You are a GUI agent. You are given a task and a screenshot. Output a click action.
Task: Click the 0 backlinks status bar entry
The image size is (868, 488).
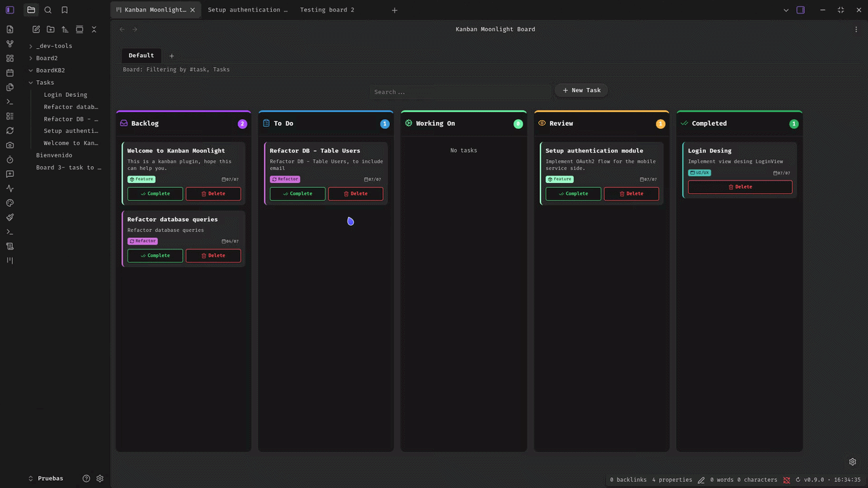point(628,480)
